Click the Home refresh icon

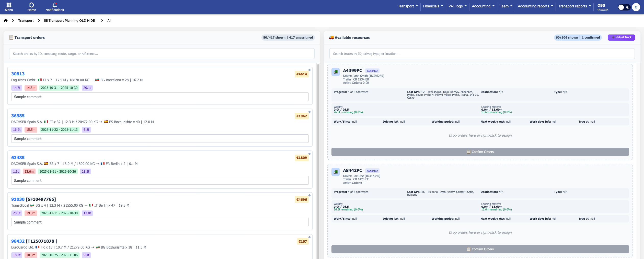tap(31, 5)
